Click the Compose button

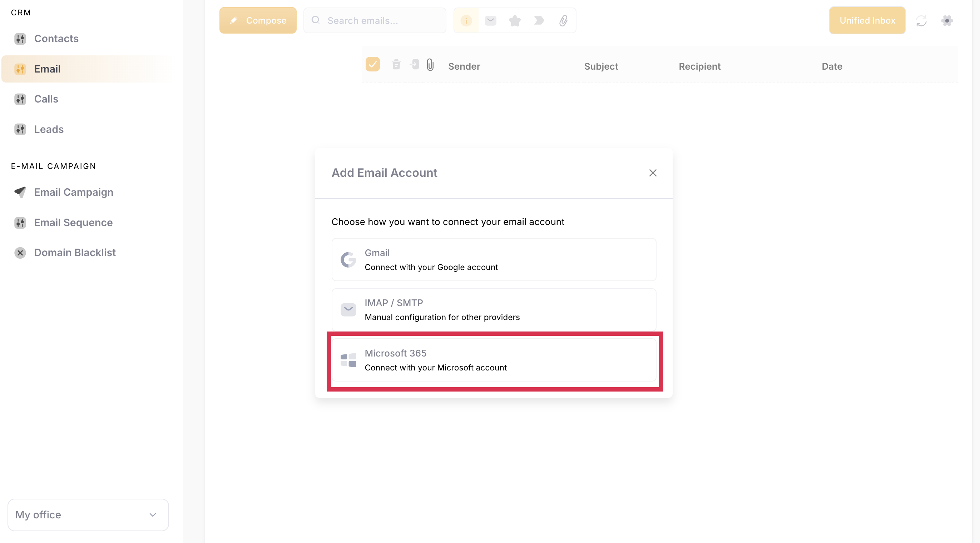pos(258,20)
